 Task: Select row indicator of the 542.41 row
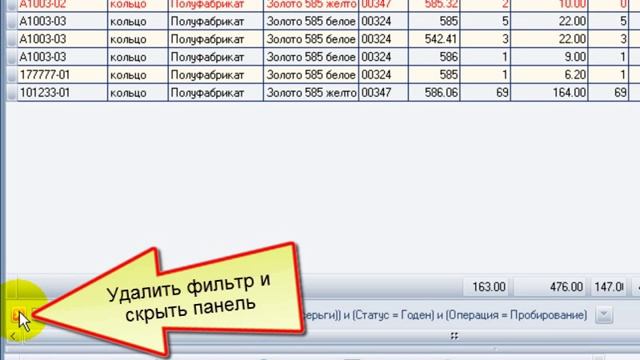click(12, 39)
